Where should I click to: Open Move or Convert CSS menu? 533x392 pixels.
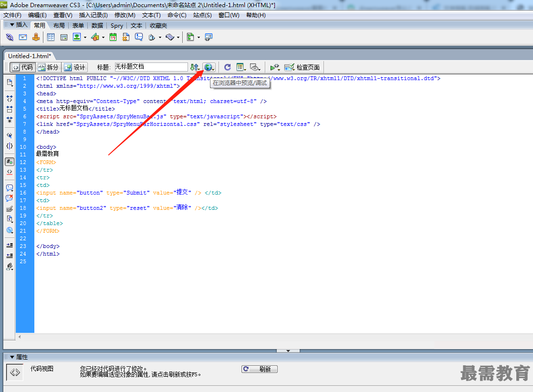[x=10, y=230]
